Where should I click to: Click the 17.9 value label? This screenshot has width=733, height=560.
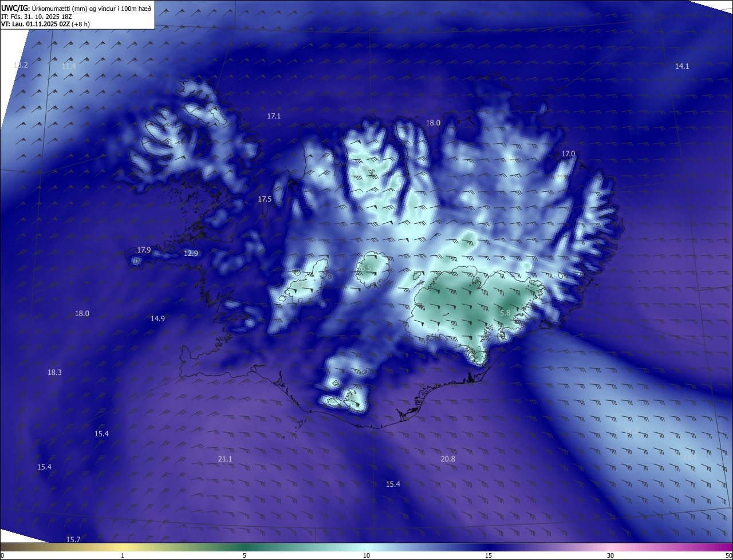click(x=144, y=250)
